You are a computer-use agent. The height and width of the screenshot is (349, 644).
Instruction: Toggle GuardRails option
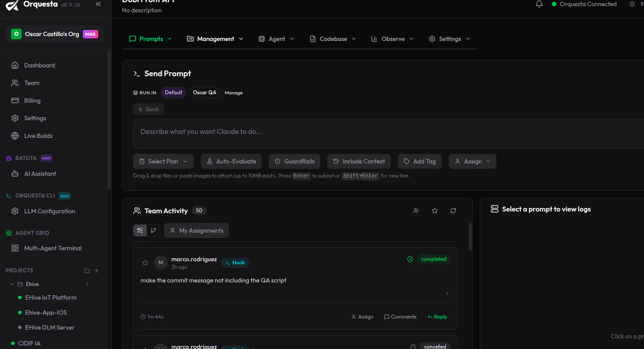(x=295, y=161)
